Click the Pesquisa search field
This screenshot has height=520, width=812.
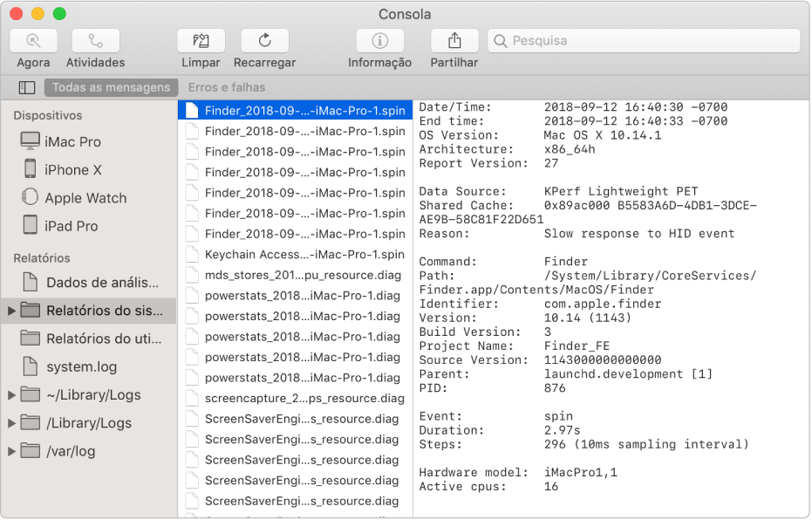(x=644, y=40)
